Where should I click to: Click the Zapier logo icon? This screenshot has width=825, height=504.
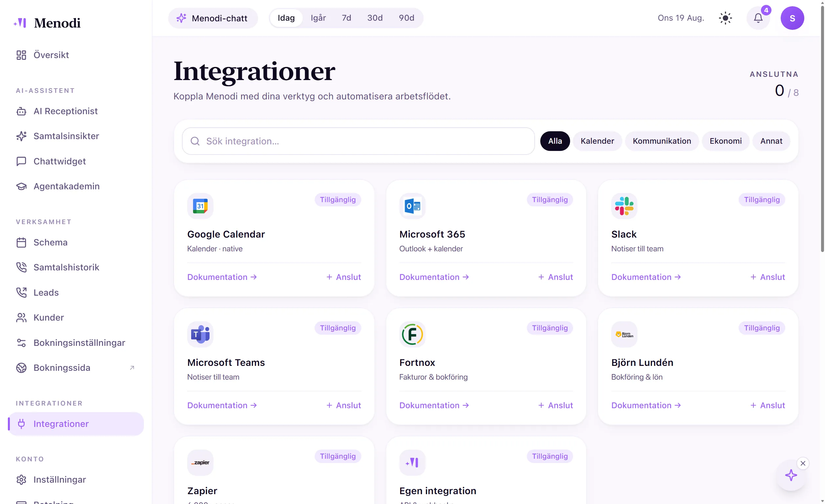[x=200, y=463]
